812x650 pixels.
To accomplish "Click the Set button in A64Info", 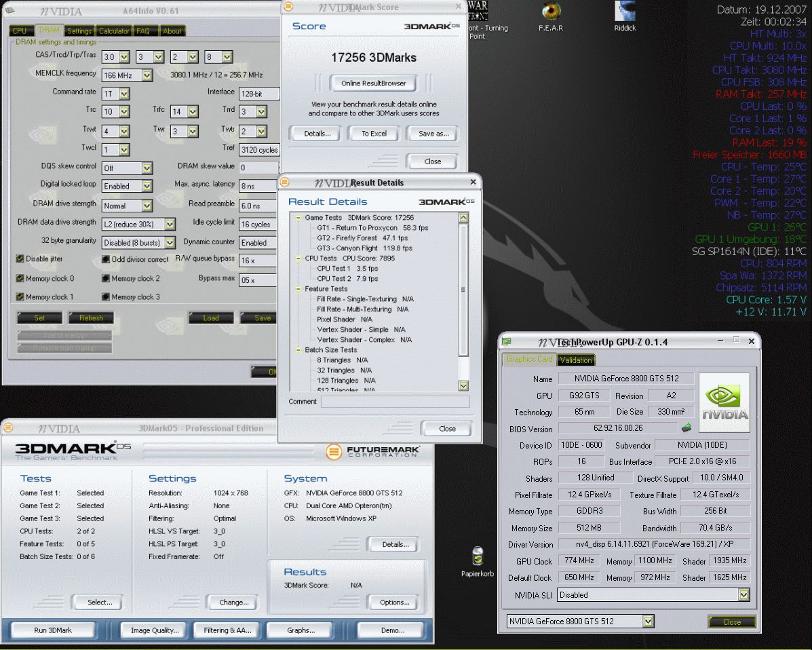I will click(x=39, y=318).
